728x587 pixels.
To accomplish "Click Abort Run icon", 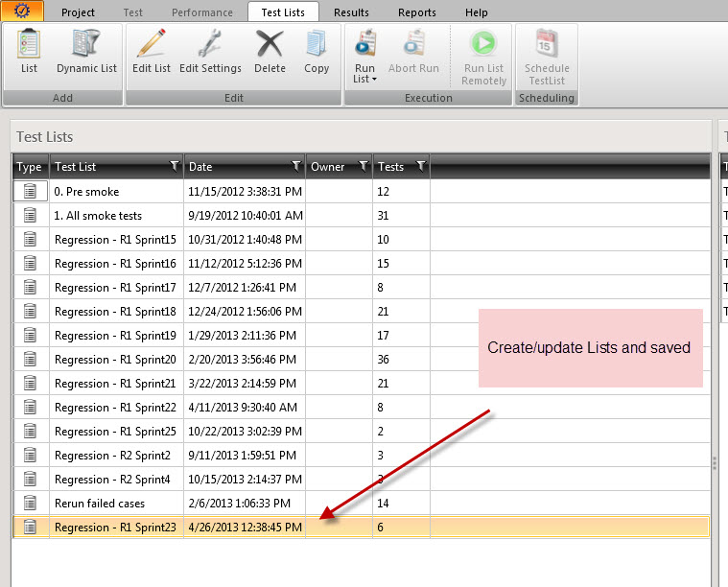I will (413, 43).
